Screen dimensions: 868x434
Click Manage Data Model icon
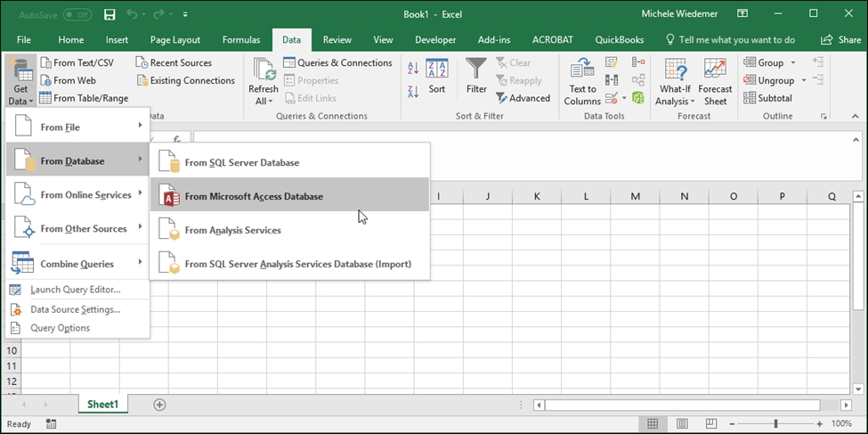(638, 98)
